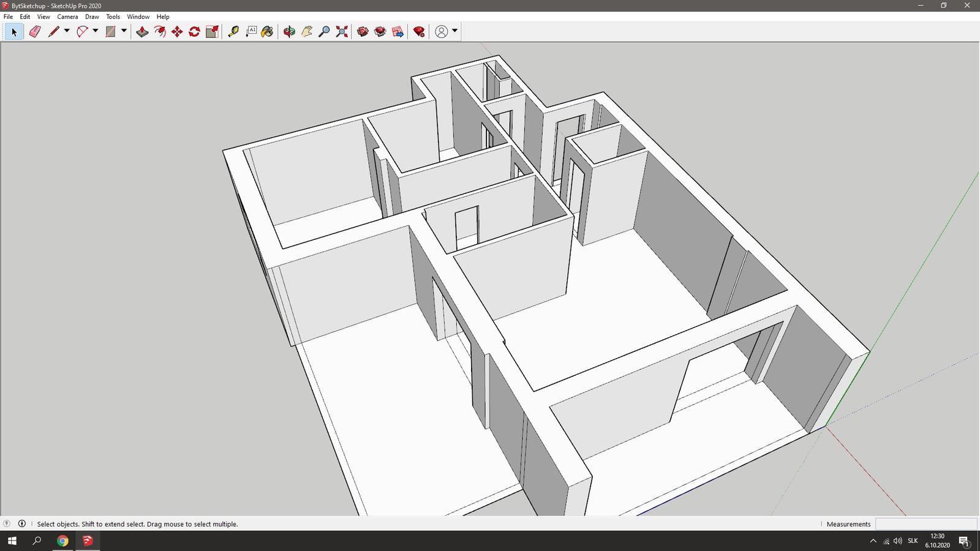Open Google Chrome from the taskbar
This screenshot has height=551, width=980.
tap(62, 541)
